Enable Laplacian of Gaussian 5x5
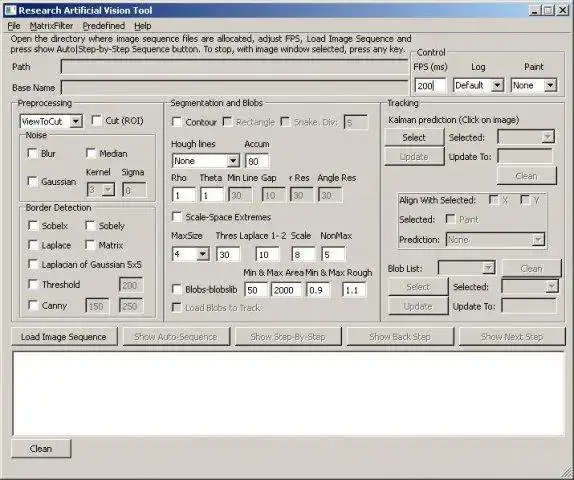This screenshot has width=574, height=480. point(33,264)
